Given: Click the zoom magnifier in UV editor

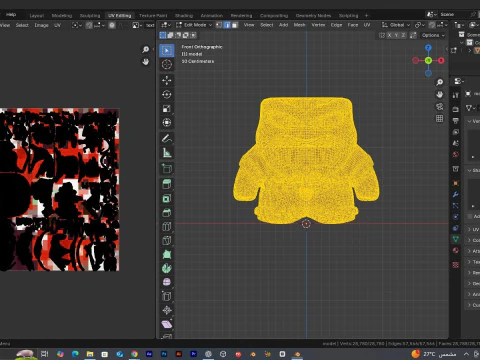Looking at the screenshot, I should coord(146,50).
